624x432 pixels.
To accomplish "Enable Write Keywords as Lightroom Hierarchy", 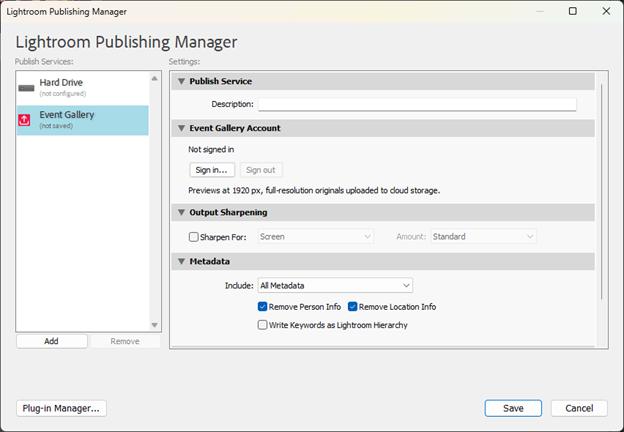I will click(x=262, y=325).
